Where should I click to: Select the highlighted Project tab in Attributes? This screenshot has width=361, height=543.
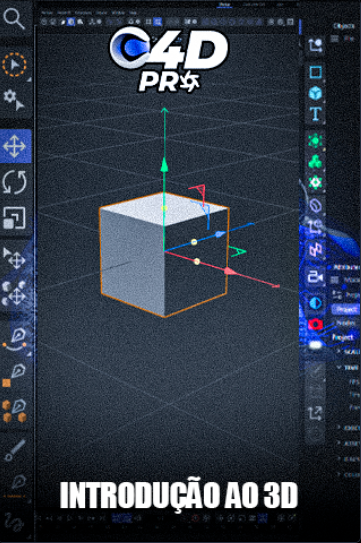pyautogui.click(x=346, y=309)
